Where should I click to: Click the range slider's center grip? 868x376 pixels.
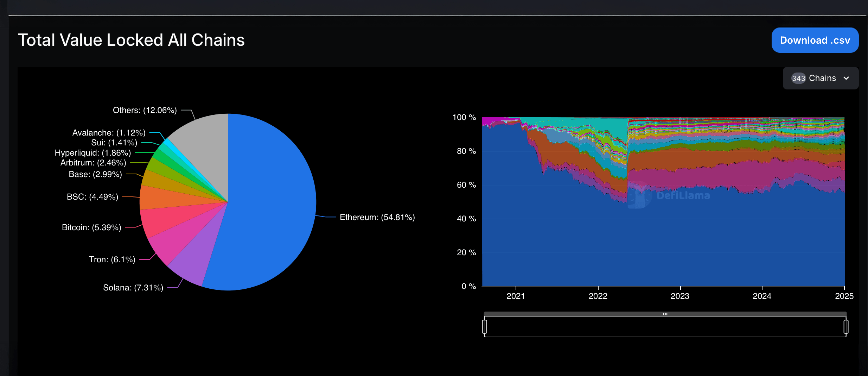(665, 314)
